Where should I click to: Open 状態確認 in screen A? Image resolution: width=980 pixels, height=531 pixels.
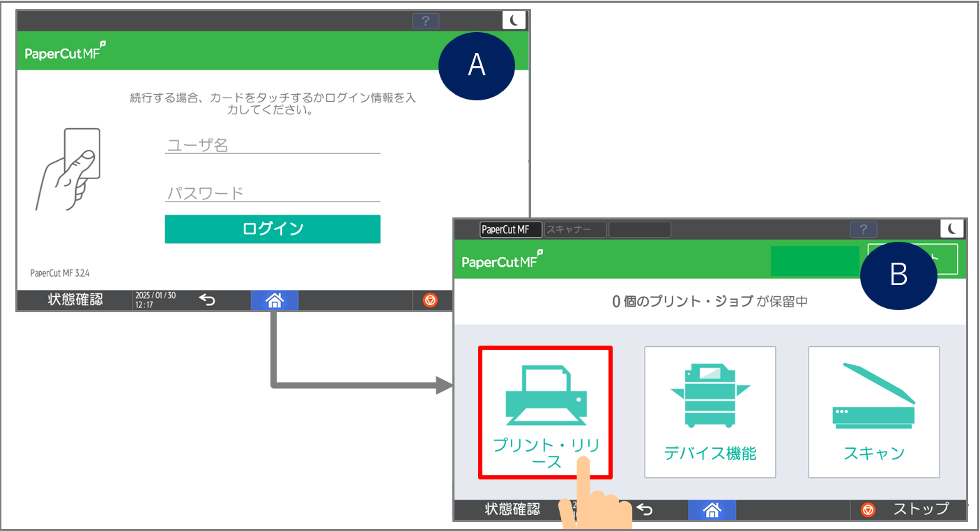75,300
